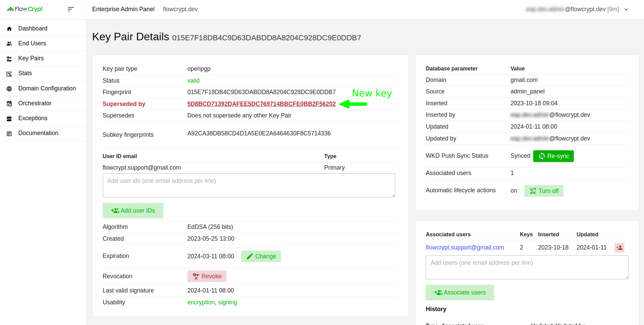Expand the admin account dropdown arrow

(626, 9)
